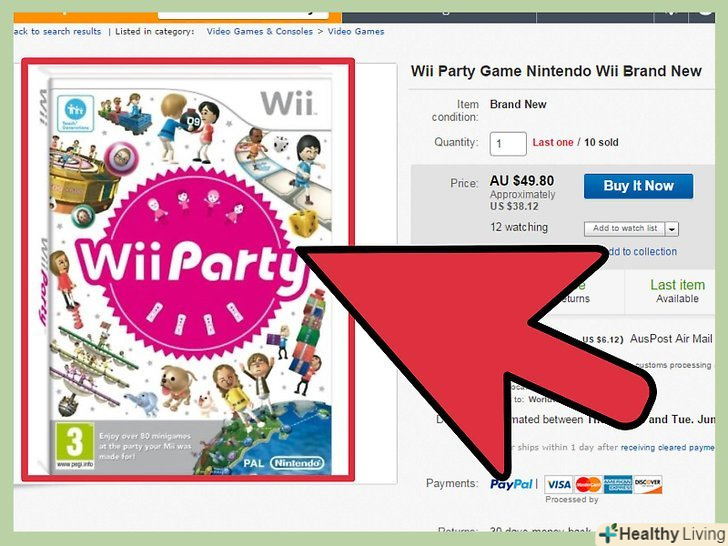The height and width of the screenshot is (546, 728).
Task: Click the listing title Wii Party Game
Action: pos(556,71)
